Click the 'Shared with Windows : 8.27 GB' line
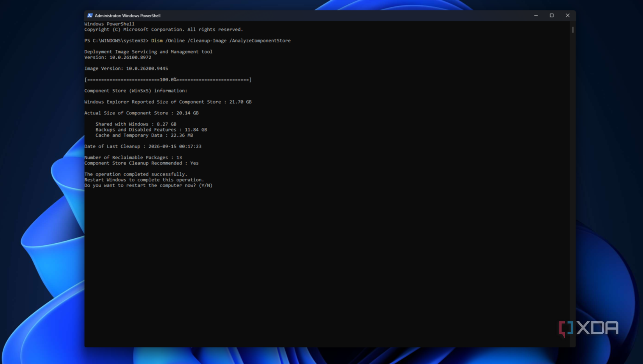 tap(136, 124)
